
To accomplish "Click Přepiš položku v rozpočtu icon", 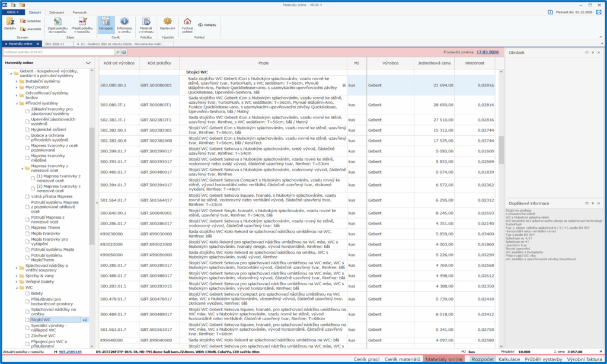I will point(81,24).
